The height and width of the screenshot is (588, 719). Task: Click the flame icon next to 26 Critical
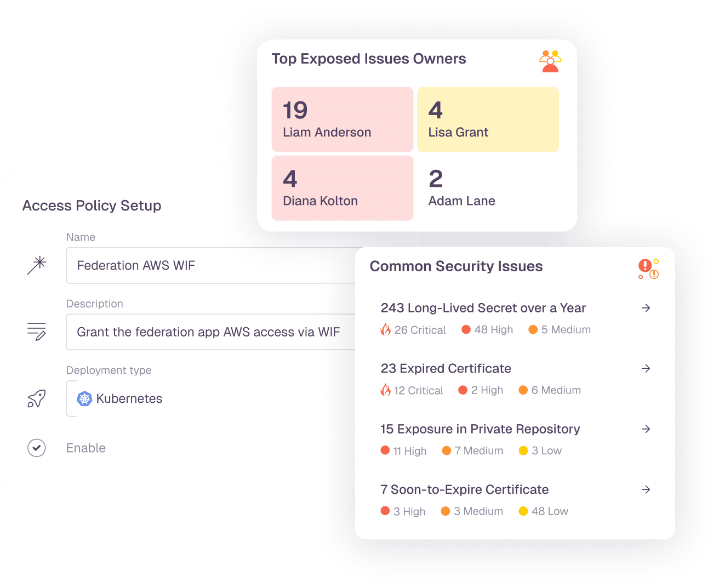point(386,329)
